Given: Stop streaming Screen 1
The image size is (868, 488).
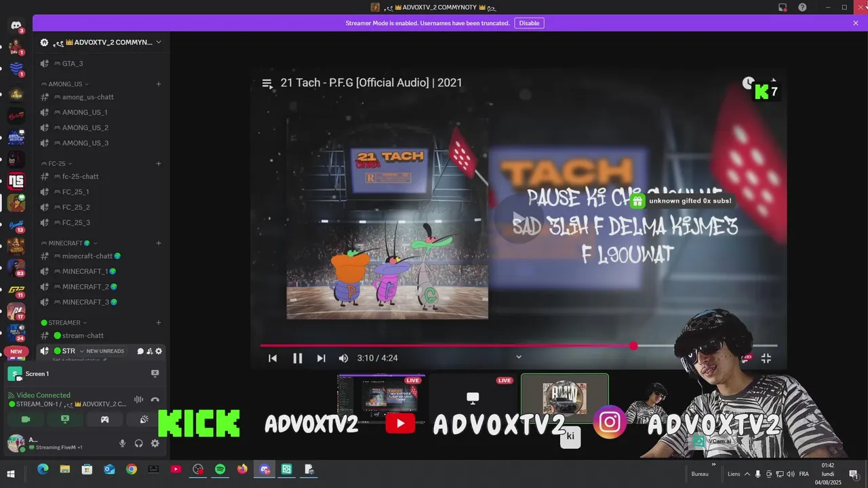Looking at the screenshot, I should pos(155,373).
